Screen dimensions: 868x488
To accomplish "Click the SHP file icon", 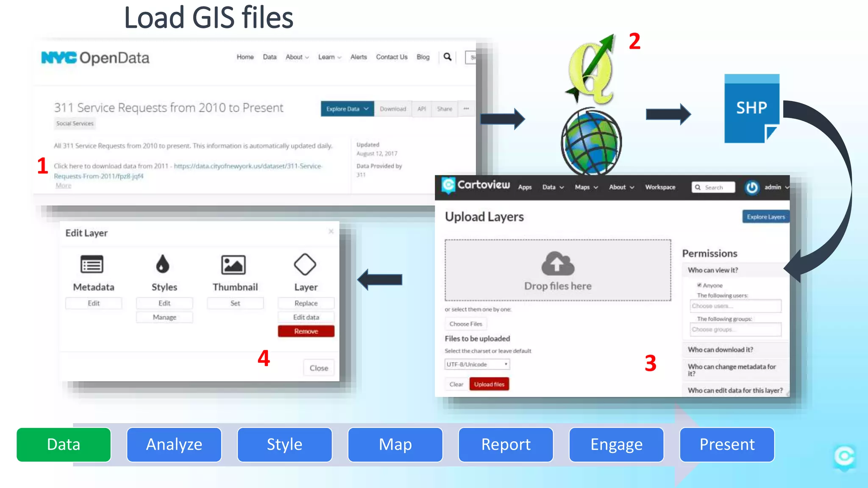I will [752, 108].
